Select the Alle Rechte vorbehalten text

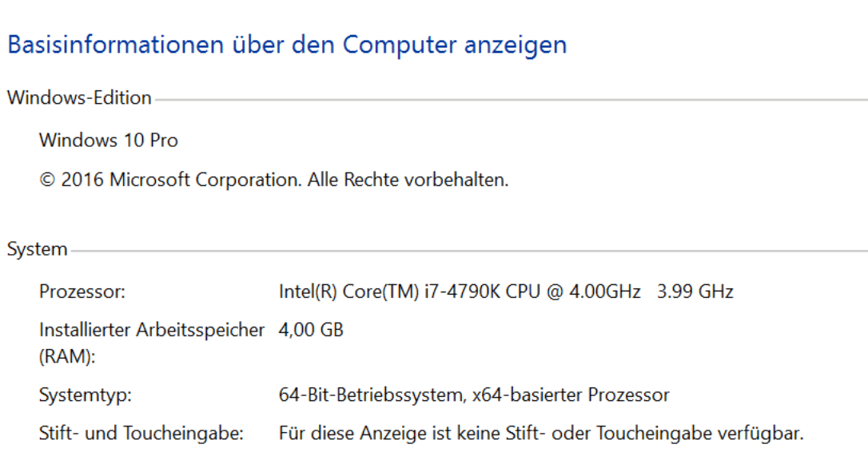(x=408, y=180)
